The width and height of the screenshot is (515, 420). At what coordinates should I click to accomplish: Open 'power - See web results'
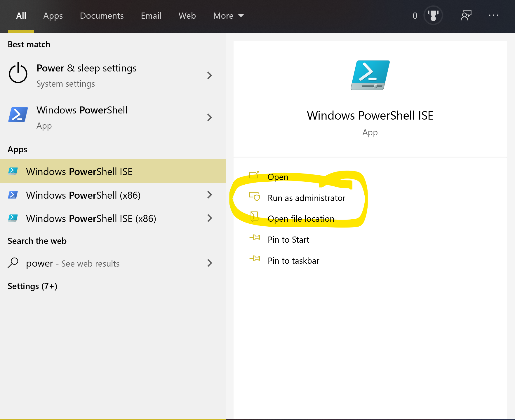point(113,263)
